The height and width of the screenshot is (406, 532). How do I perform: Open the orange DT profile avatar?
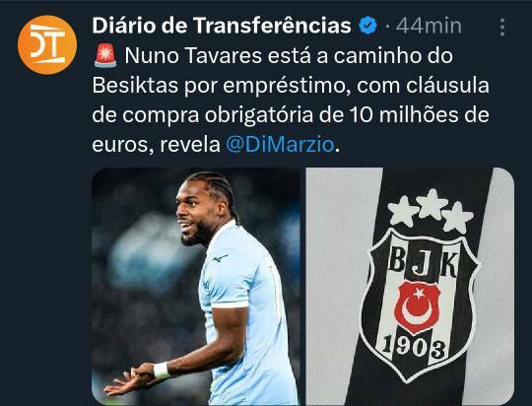[x=47, y=44]
